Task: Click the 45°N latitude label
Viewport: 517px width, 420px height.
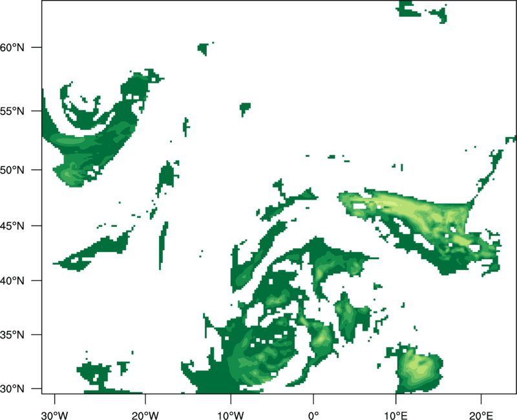Action: click(12, 226)
